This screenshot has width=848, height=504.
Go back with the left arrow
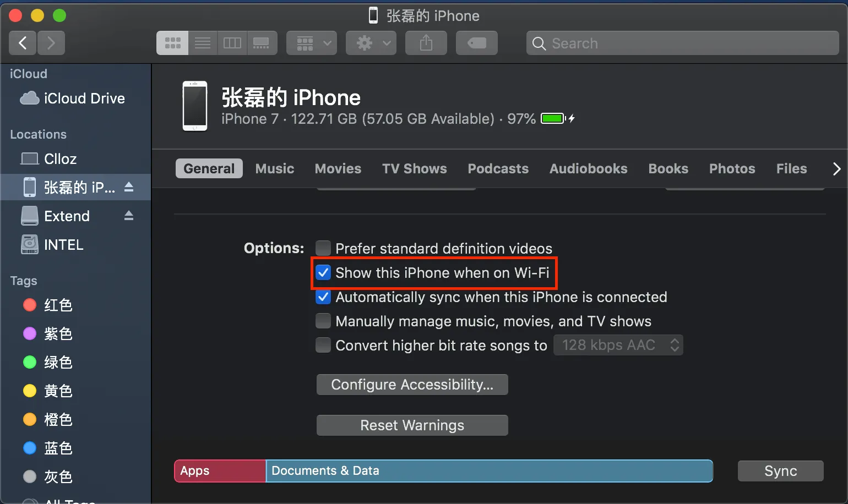23,43
